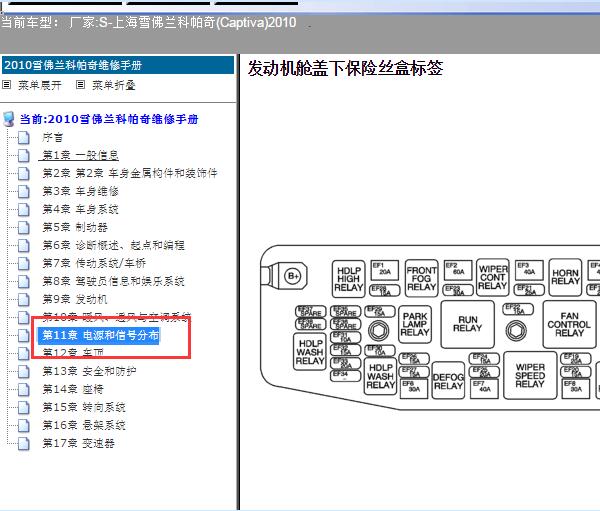Viewport: 600px width, 511px height.
Task: Open 第5章 制动器 chapter
Action: tap(75, 227)
